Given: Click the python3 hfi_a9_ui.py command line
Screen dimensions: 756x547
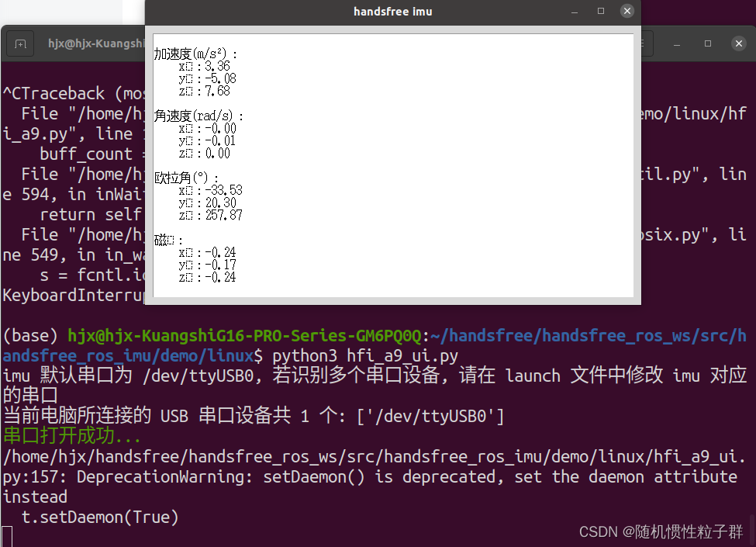Looking at the screenshot, I should point(372,355).
